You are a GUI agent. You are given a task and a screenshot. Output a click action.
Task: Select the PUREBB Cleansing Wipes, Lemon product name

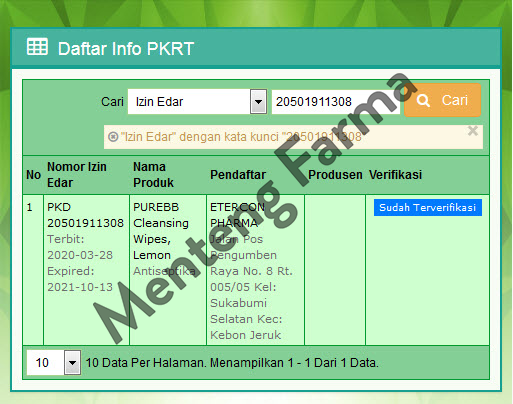tap(161, 231)
